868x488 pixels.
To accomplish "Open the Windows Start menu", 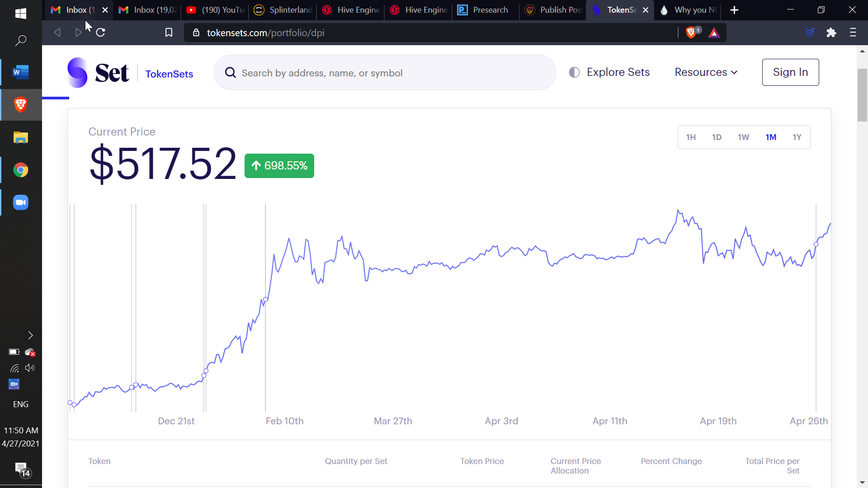I will [x=21, y=14].
